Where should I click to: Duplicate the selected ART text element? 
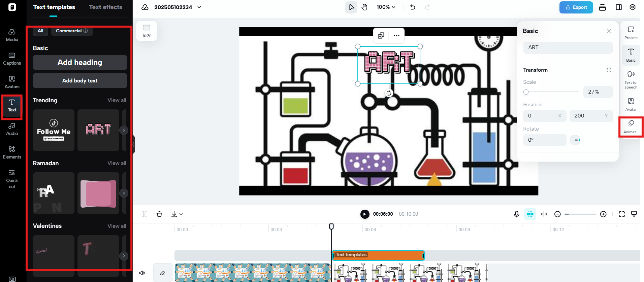pyautogui.click(x=381, y=35)
